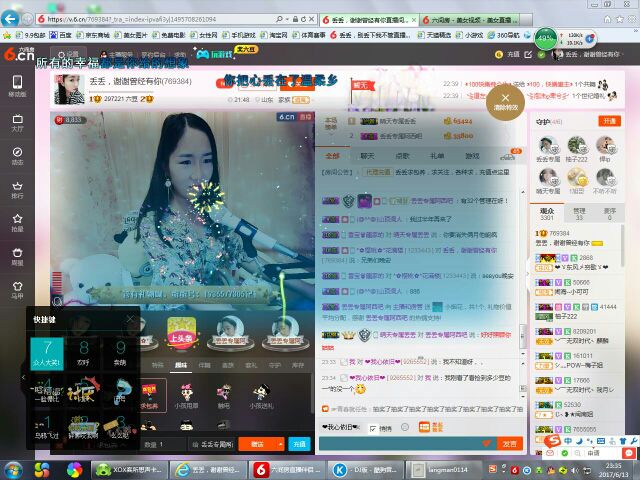Open the Windows Start button
640x480 pixels.
pyautogui.click(x=13, y=470)
